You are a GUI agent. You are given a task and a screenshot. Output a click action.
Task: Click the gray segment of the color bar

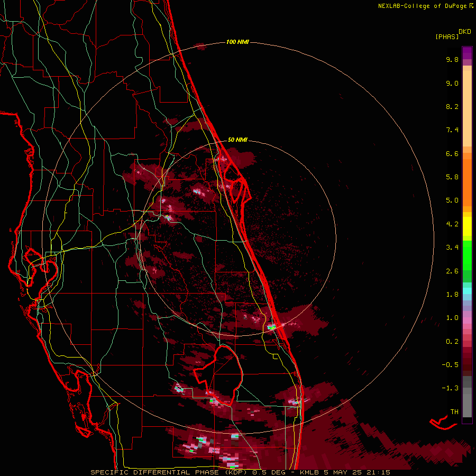coord(467,397)
